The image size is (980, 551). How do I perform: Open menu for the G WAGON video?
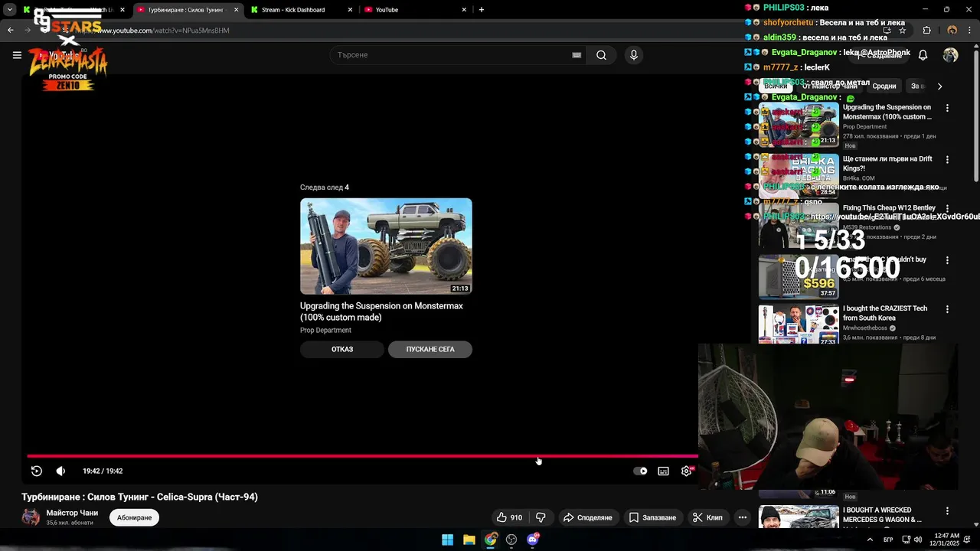coord(947,511)
